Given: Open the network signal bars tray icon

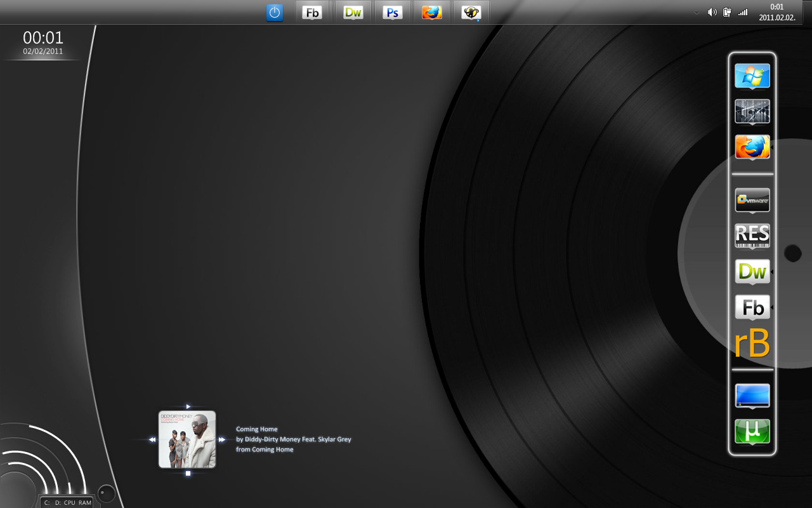Looking at the screenshot, I should [x=743, y=12].
